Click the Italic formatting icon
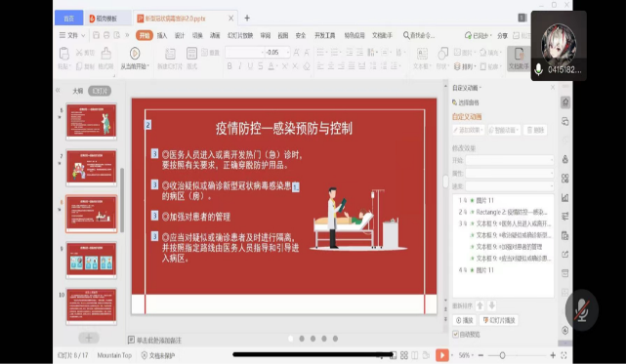The height and width of the screenshot is (364, 626). point(240,66)
